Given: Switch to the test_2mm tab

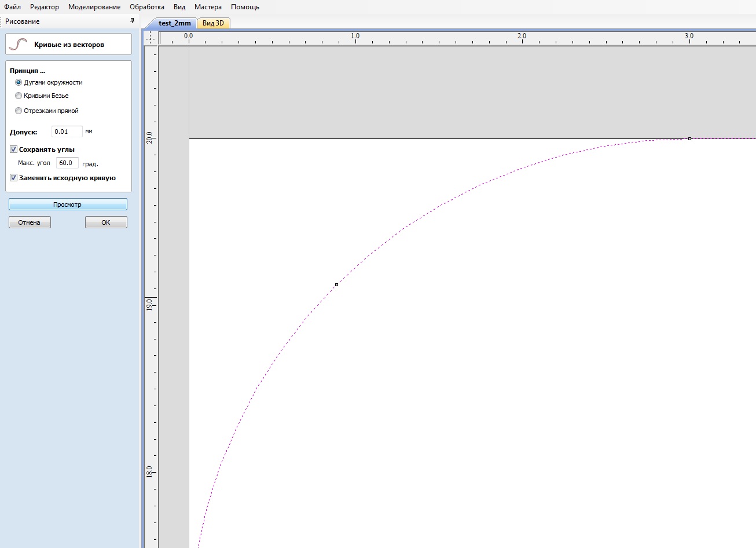Looking at the screenshot, I should tap(174, 23).
